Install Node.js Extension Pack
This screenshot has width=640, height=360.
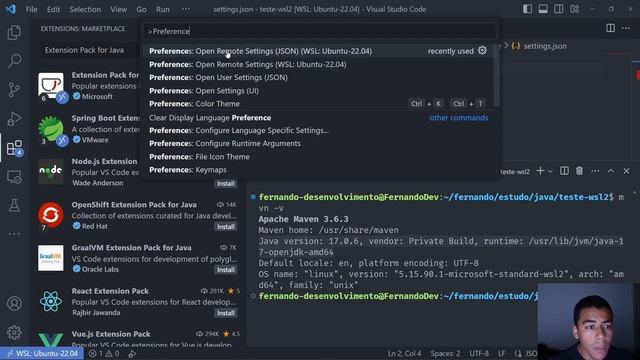click(x=226, y=184)
